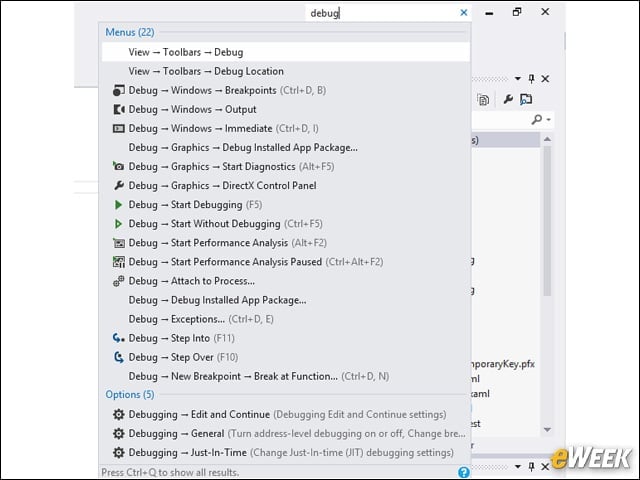
Task: Click Debug → Debug Installed App Package... entry
Action: coord(286,300)
